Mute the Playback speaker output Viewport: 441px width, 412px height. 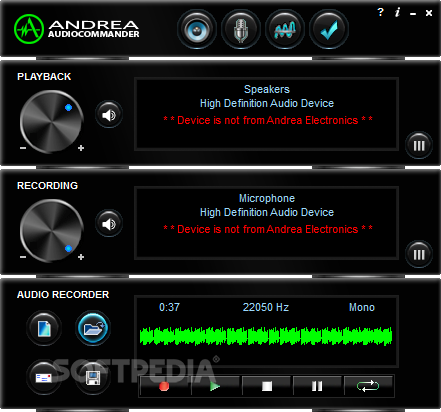[x=109, y=115]
